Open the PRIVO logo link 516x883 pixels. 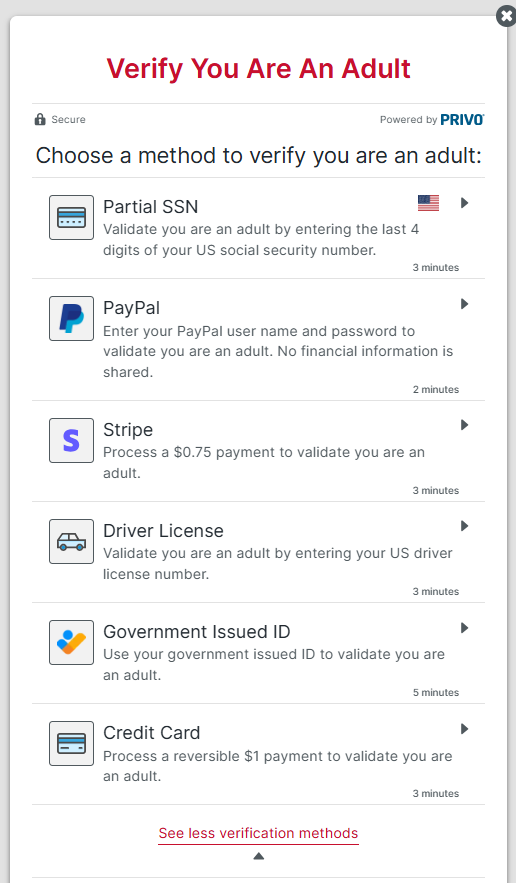[462, 119]
